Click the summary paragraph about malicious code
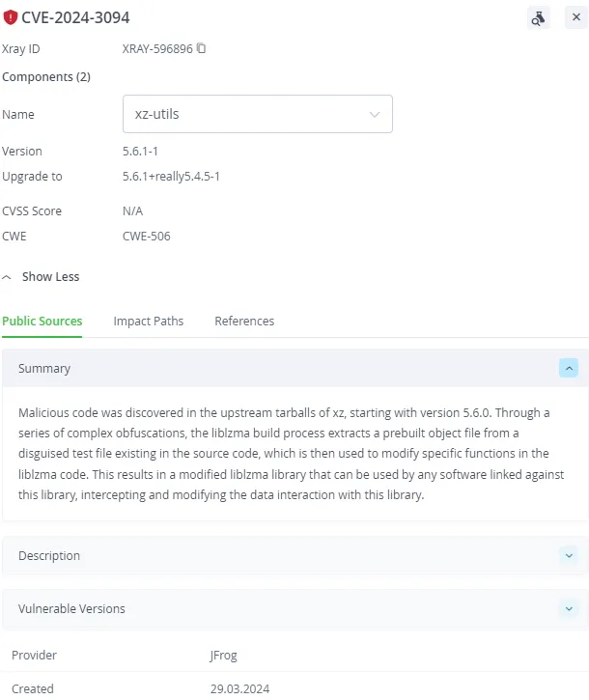The width and height of the screenshot is (589, 700). pyautogui.click(x=292, y=454)
